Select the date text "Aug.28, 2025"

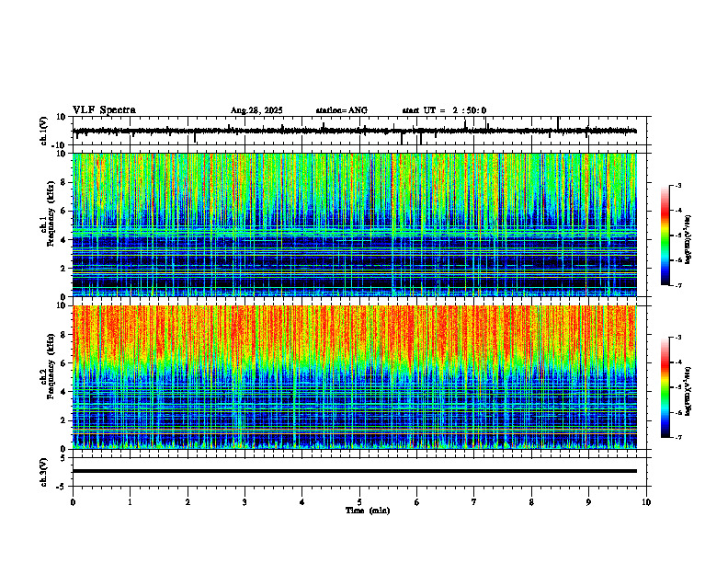pyautogui.click(x=256, y=110)
